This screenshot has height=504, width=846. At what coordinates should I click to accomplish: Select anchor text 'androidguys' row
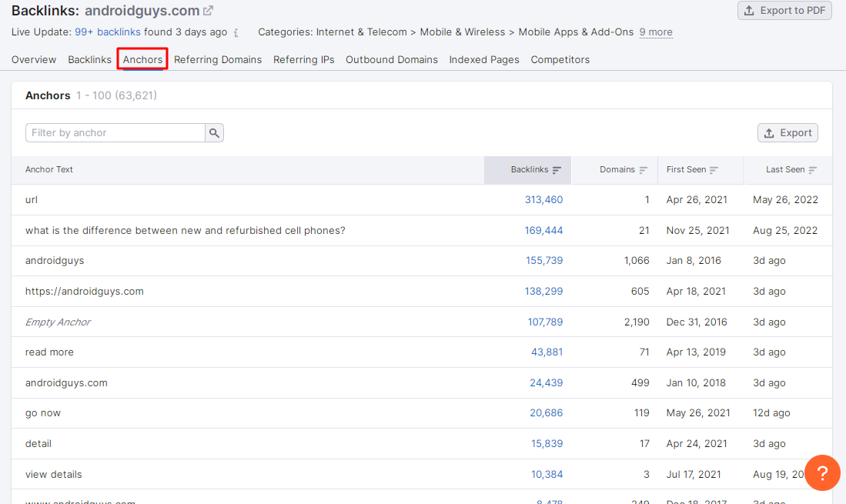55,261
